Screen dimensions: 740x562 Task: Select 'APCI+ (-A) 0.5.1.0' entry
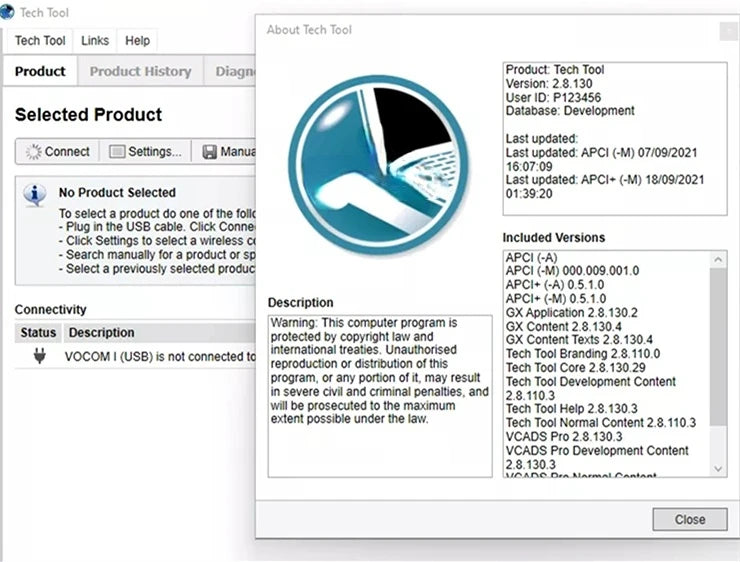555,285
